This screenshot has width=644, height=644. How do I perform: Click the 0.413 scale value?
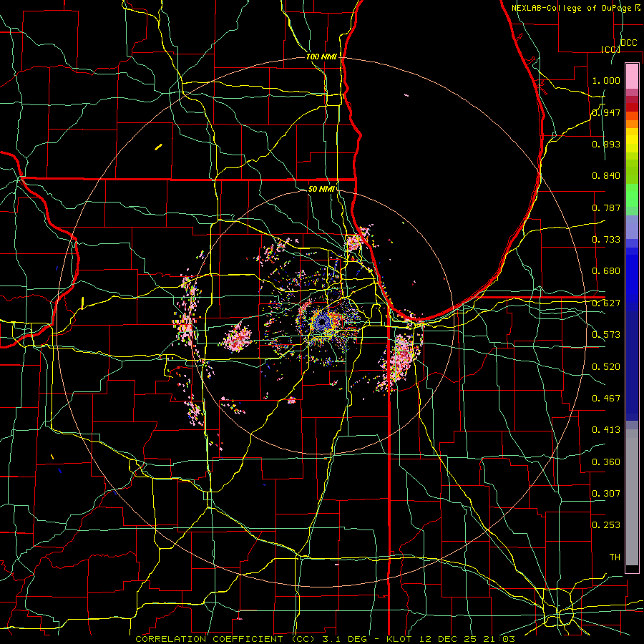point(606,430)
